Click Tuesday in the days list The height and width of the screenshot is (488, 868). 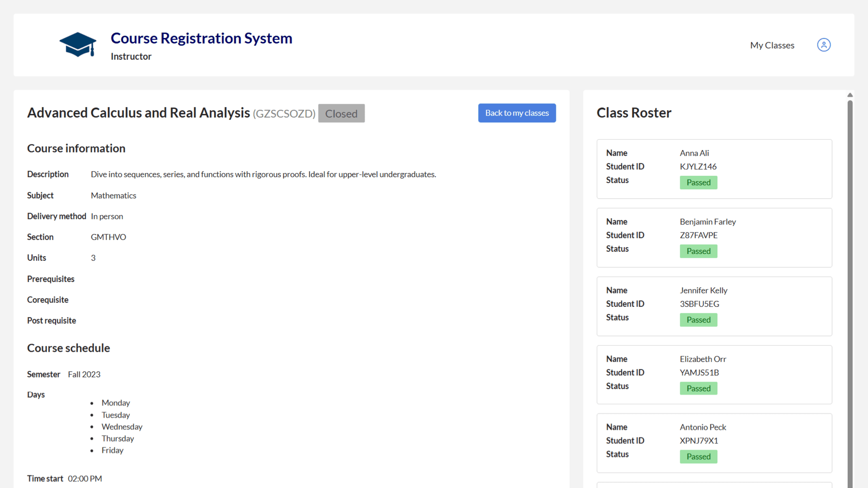tap(116, 415)
